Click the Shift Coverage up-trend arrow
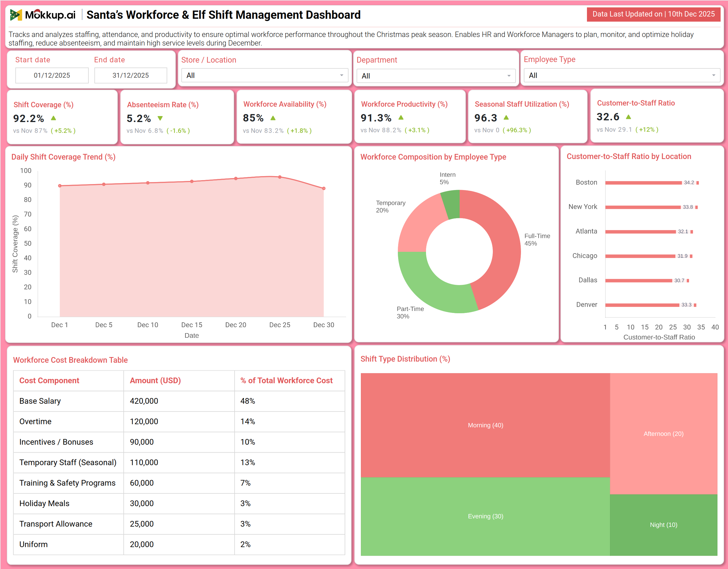Screen dimensions: 728x569 pyautogui.click(x=53, y=118)
